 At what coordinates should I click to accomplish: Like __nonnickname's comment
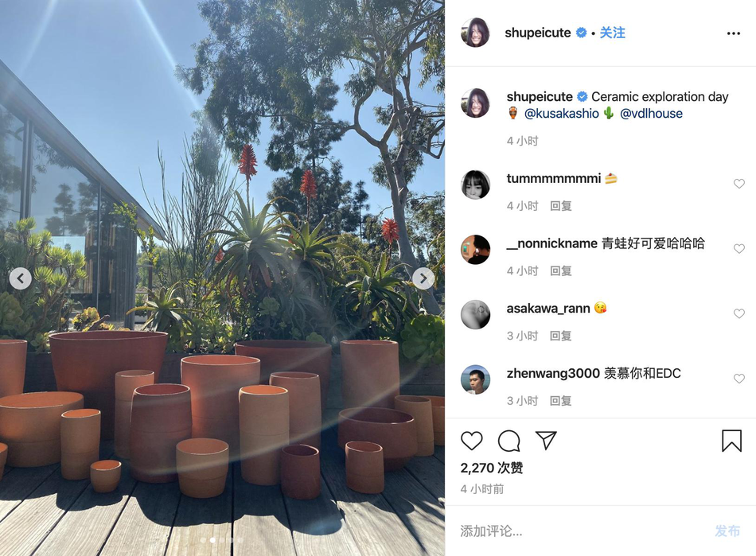pos(739,249)
